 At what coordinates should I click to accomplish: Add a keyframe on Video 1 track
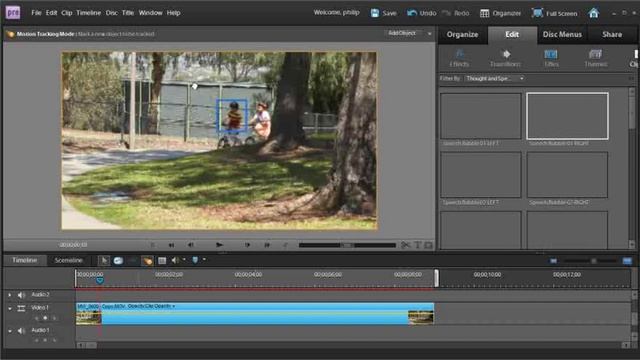[45, 318]
